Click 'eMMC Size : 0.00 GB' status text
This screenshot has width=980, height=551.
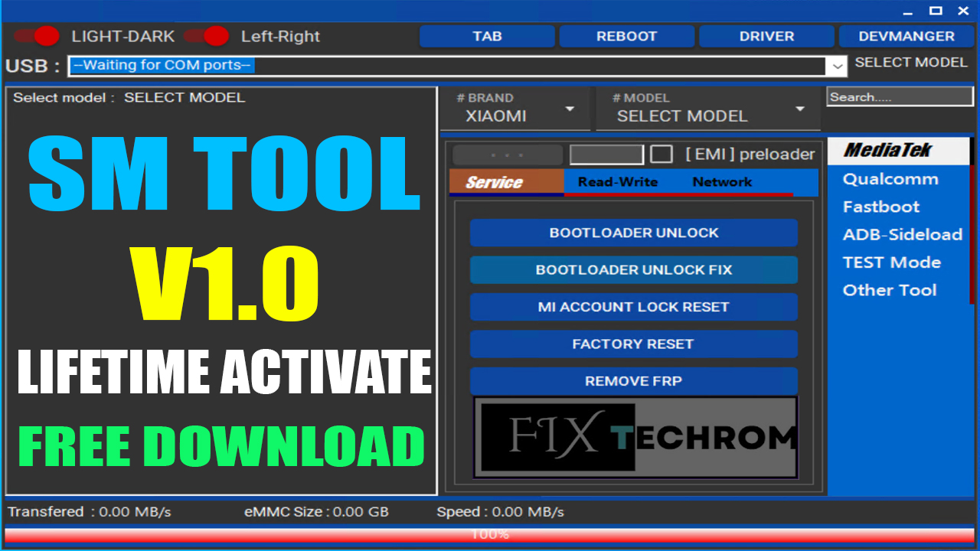pyautogui.click(x=316, y=511)
